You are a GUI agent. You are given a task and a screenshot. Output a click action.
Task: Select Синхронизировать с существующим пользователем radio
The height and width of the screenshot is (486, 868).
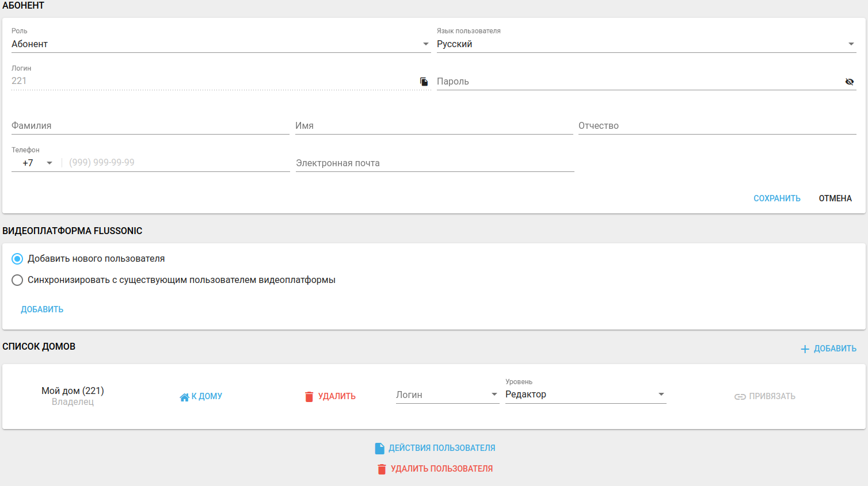tap(17, 280)
